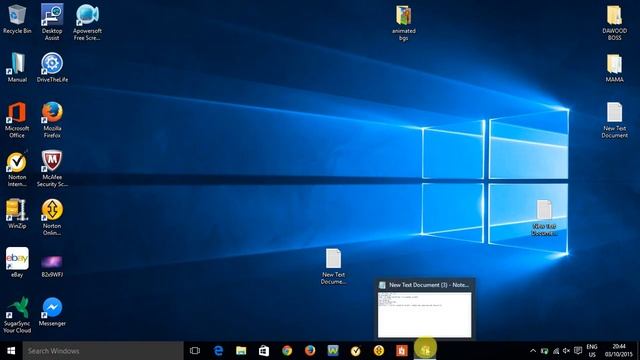This screenshot has height=360, width=640.
Task: Launch Firefox from the taskbar
Action: 310,351
